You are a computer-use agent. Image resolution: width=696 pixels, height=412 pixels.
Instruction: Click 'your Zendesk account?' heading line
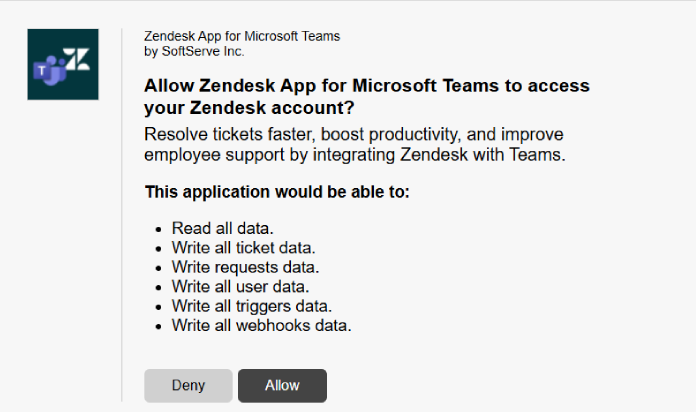coord(249,108)
